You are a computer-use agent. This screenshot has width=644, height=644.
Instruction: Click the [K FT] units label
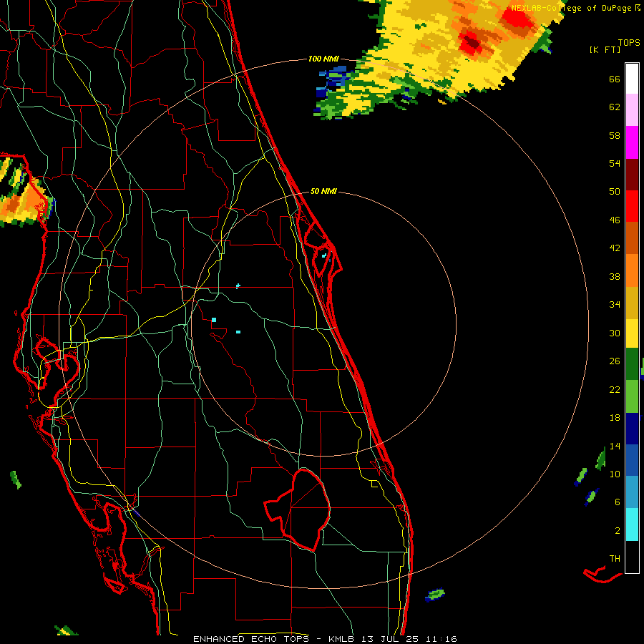pyautogui.click(x=605, y=50)
